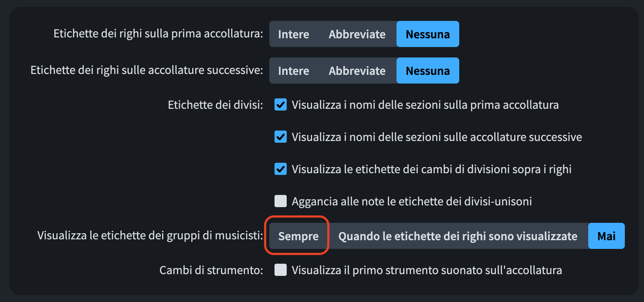This screenshot has width=644, height=302.
Task: Choose Abbreviate for first system staff labels
Action: [357, 34]
